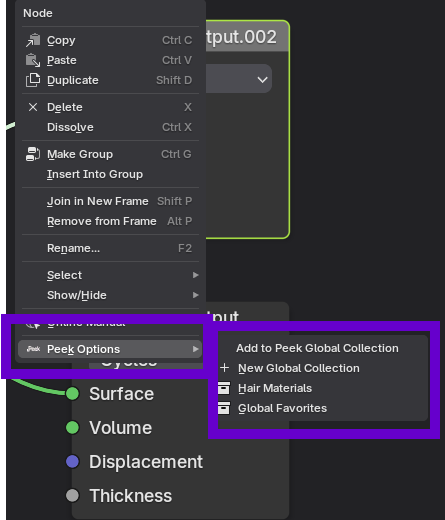Click the Hair Materials archive icon
This screenshot has width=445, height=520.
pyautogui.click(x=224, y=388)
